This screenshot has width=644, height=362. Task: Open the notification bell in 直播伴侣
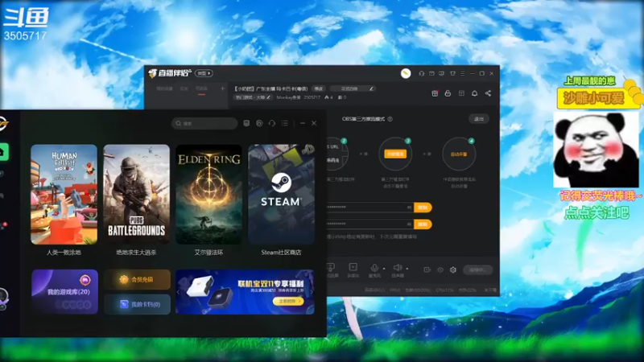pyautogui.click(x=475, y=93)
